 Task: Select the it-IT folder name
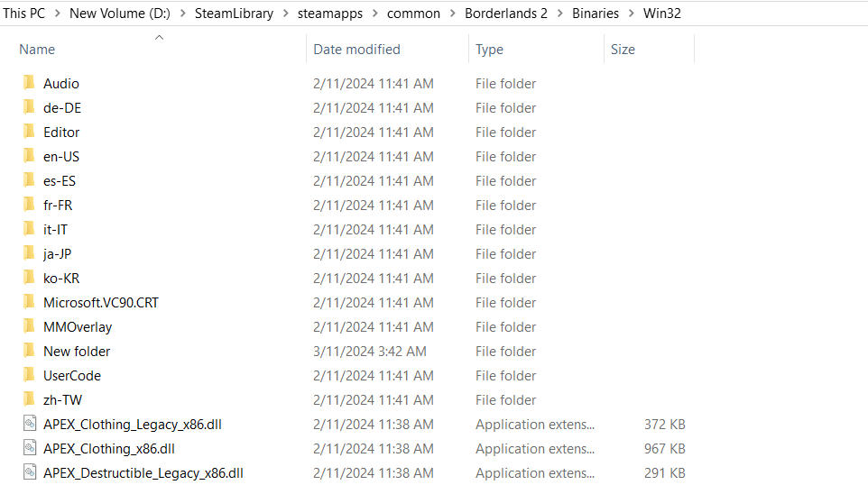55,230
